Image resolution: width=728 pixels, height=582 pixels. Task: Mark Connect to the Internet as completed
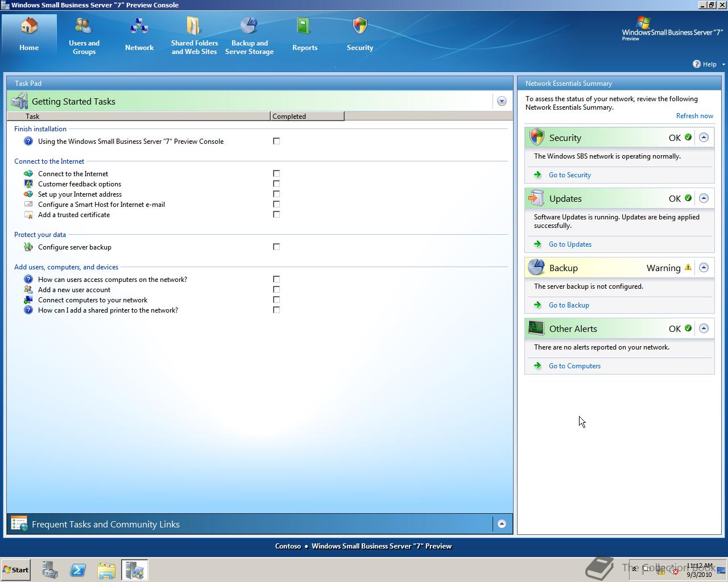276,173
